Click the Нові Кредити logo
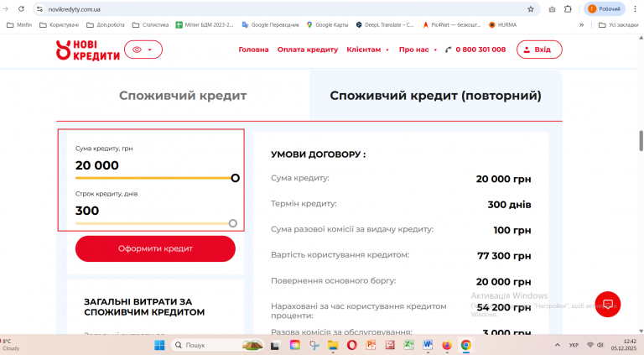The image size is (644, 355). (x=88, y=50)
